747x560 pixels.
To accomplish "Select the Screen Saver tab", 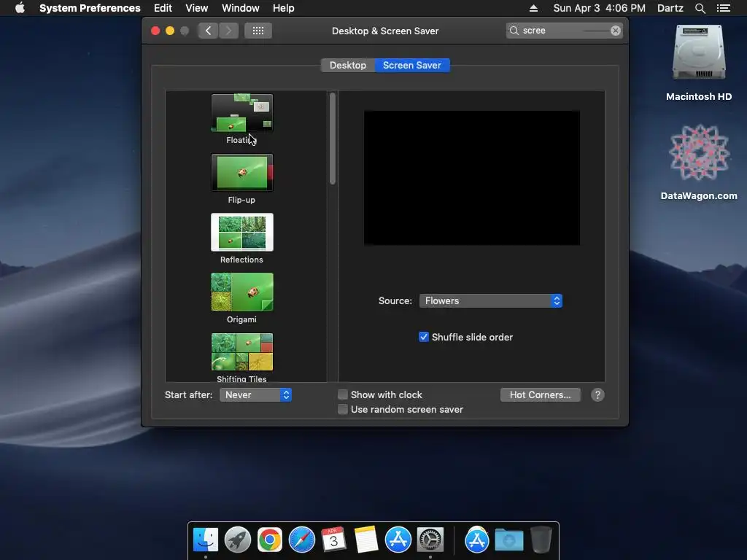I will (412, 65).
